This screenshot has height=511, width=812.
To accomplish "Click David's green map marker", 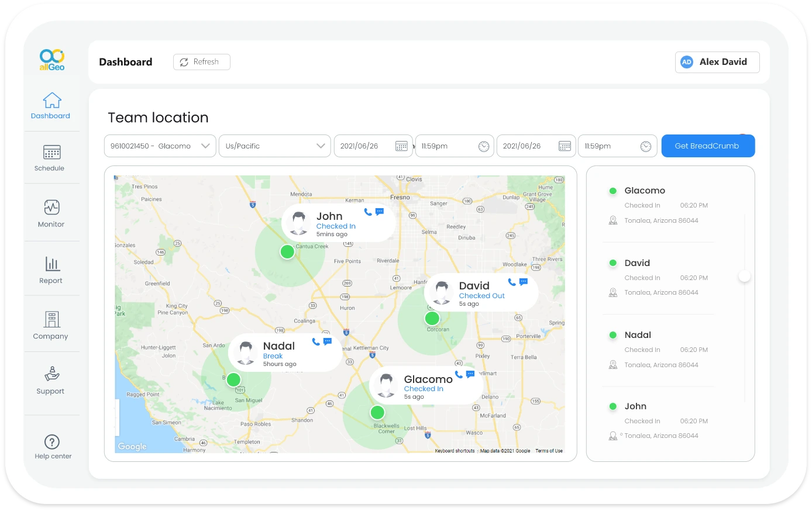I will pos(432,319).
